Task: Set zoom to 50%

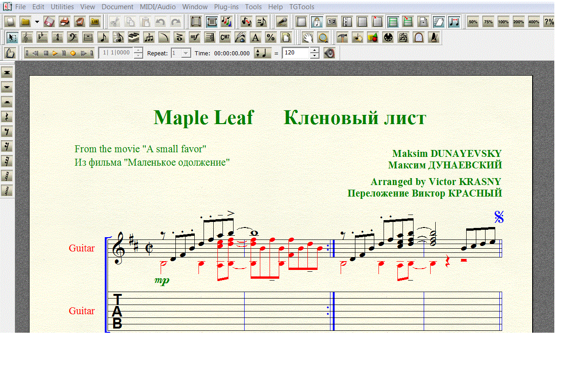Action: (x=473, y=22)
